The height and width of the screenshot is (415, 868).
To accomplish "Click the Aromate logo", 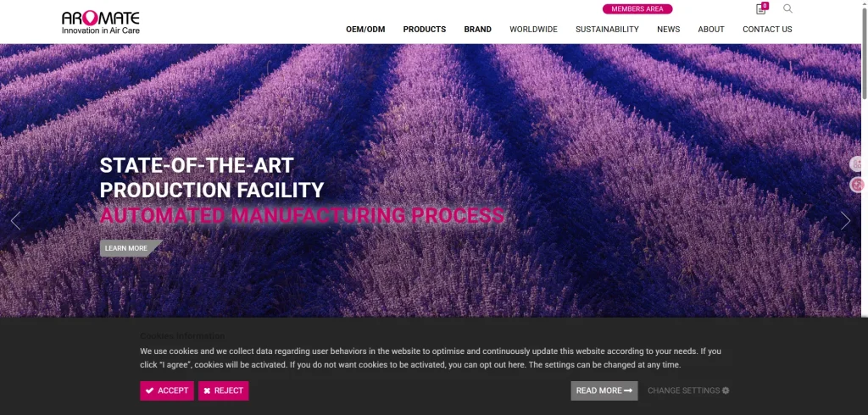I will pos(101,22).
